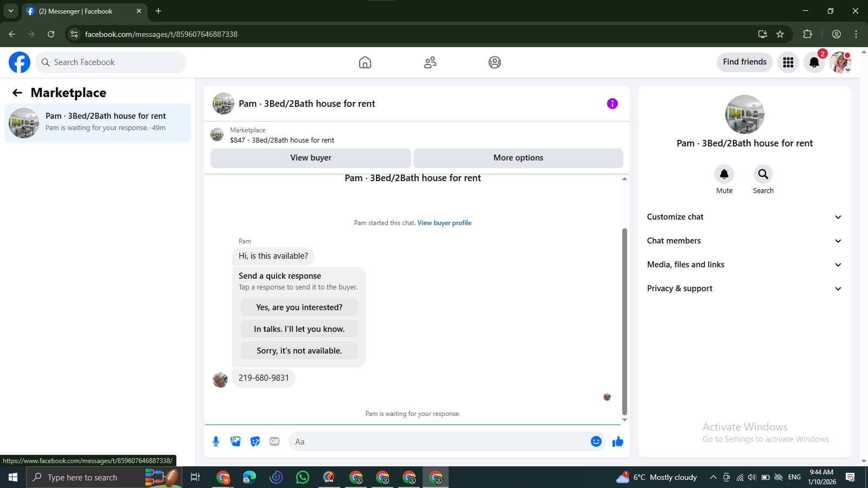Open the emoji picker in the message box
The image size is (868, 488).
pyautogui.click(x=596, y=441)
